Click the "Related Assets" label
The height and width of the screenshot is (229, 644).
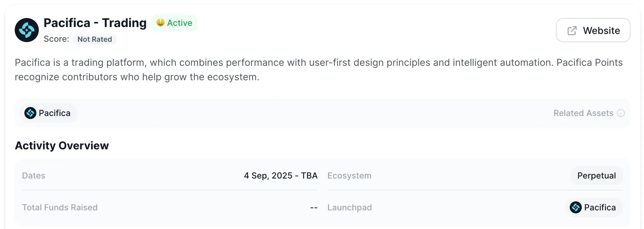583,113
